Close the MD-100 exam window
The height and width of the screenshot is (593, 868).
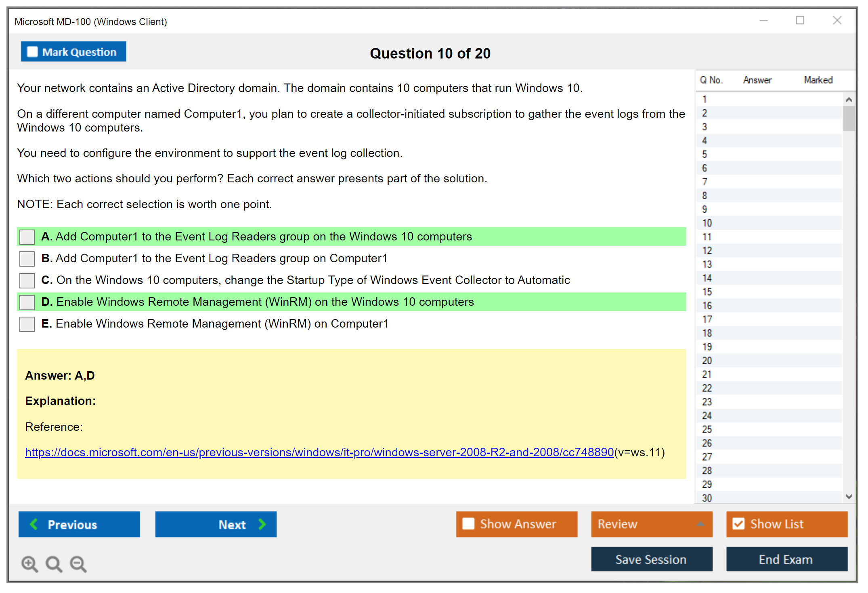837,21
